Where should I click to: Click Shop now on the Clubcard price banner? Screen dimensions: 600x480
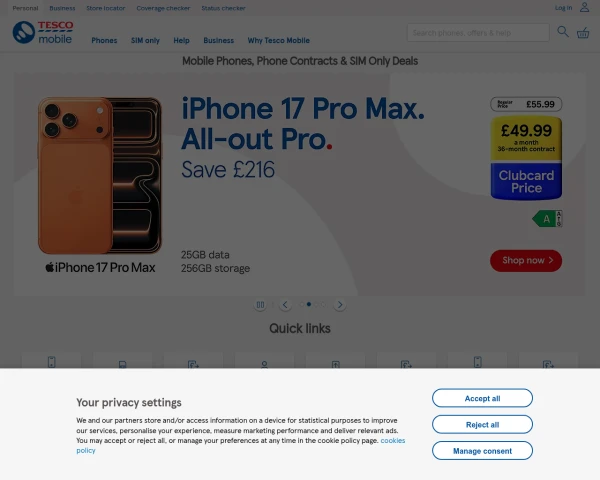[526, 261]
